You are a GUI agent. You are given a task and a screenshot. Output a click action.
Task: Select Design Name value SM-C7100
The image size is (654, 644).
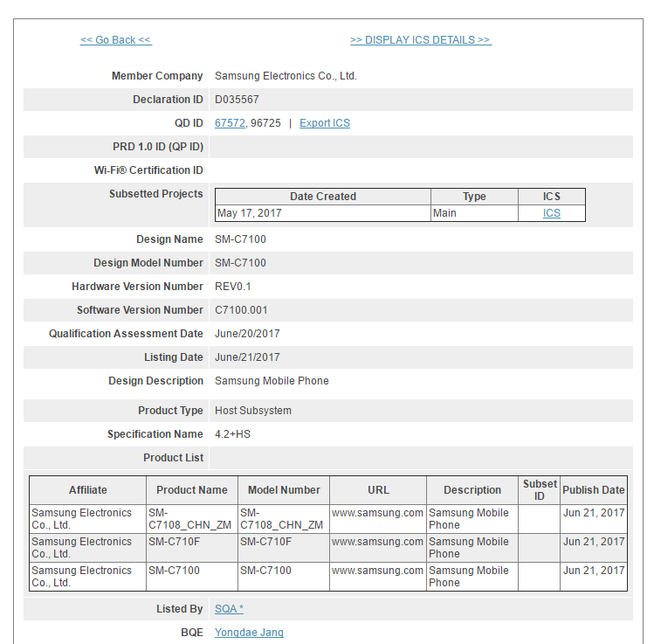coord(240,239)
